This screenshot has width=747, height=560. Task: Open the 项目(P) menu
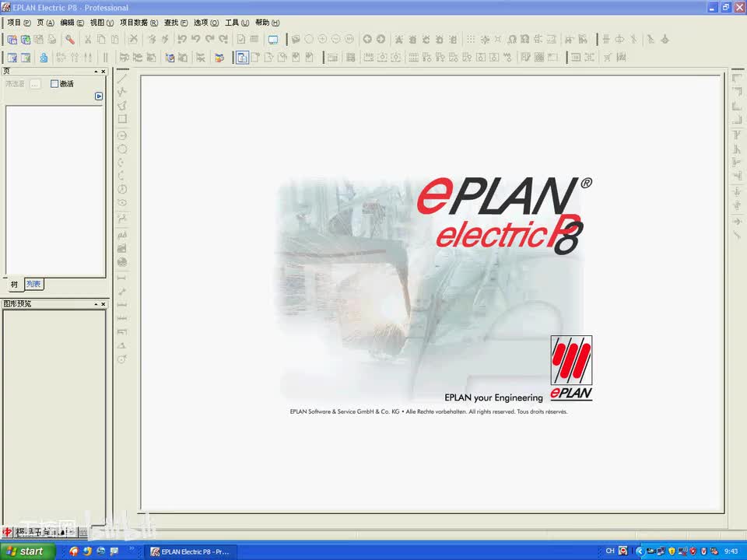click(19, 23)
